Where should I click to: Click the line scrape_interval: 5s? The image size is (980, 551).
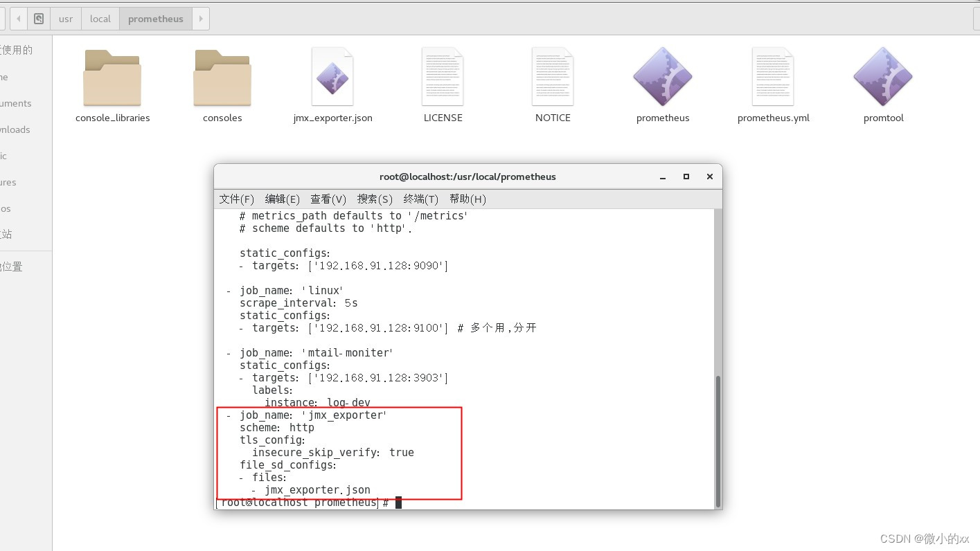(x=299, y=303)
